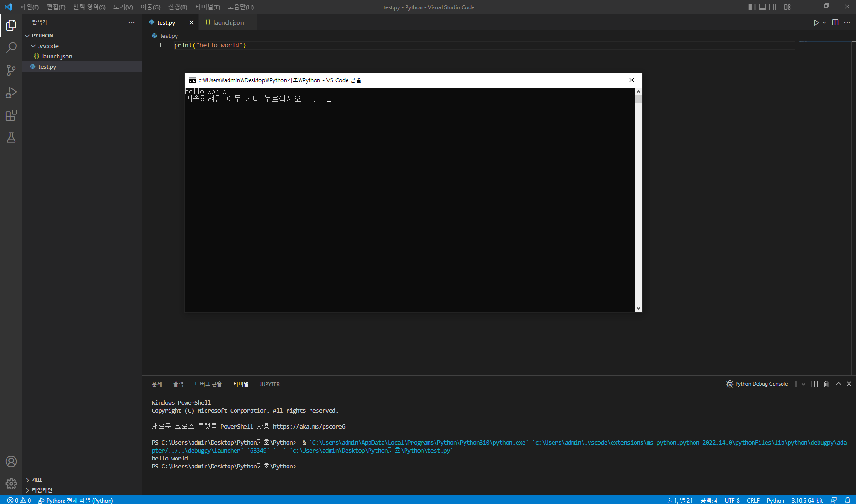Open the 도움말(H) menu
The height and width of the screenshot is (504, 856).
(x=241, y=7)
